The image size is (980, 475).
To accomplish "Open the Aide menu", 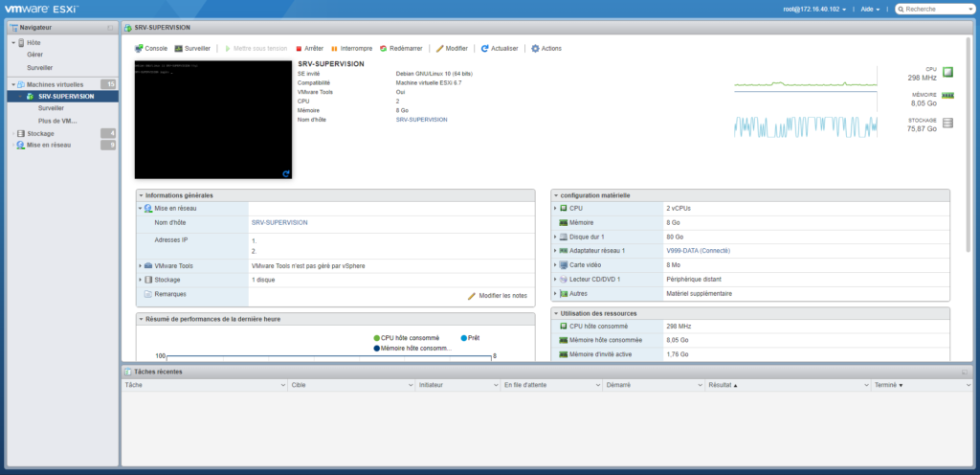I will coord(871,9).
